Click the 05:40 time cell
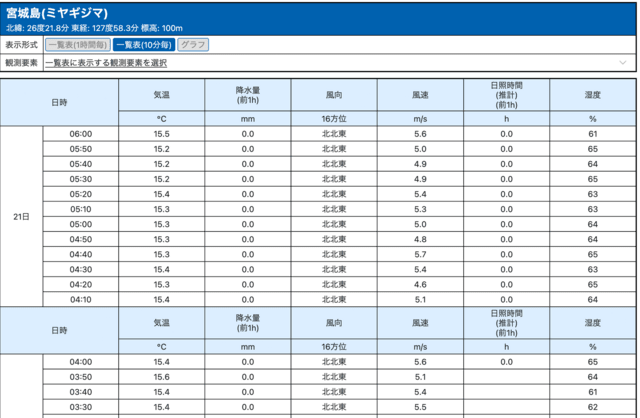The image size is (640, 418). [81, 164]
